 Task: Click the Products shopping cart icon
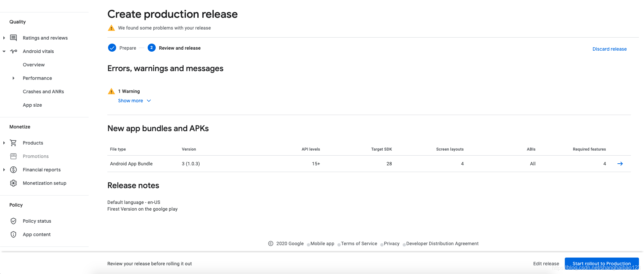click(x=13, y=143)
